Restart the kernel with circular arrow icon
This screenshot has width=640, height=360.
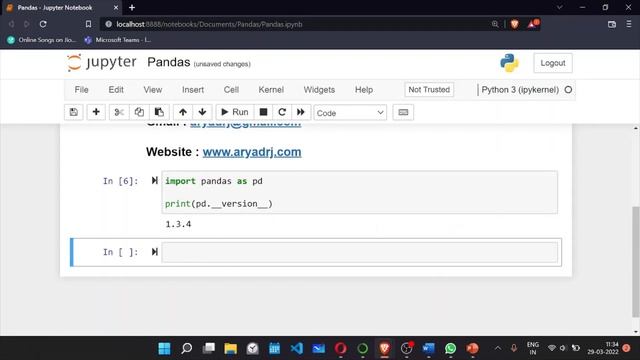(282, 112)
